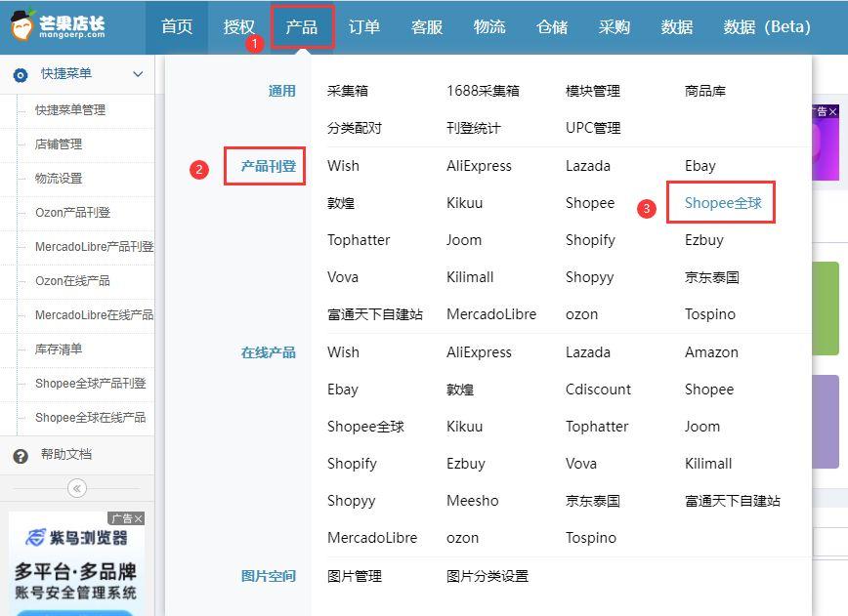Open 刊登统计
This screenshot has width=848, height=616.
tap(474, 128)
